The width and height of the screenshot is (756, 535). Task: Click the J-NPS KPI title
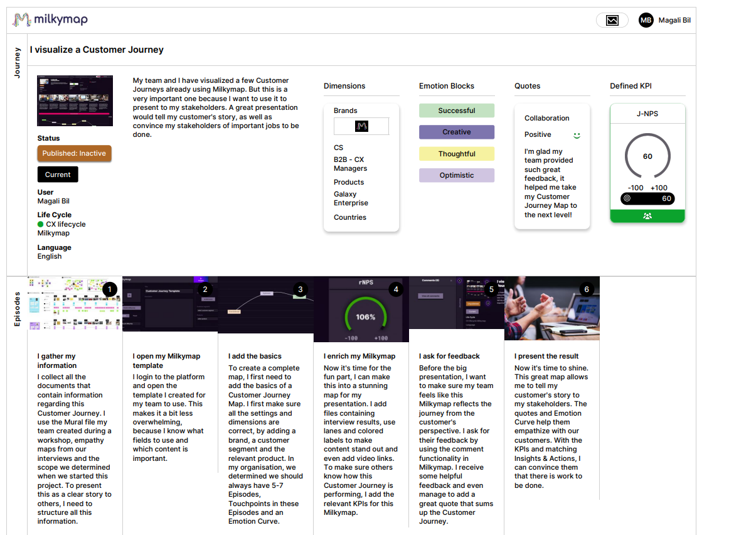click(x=647, y=114)
